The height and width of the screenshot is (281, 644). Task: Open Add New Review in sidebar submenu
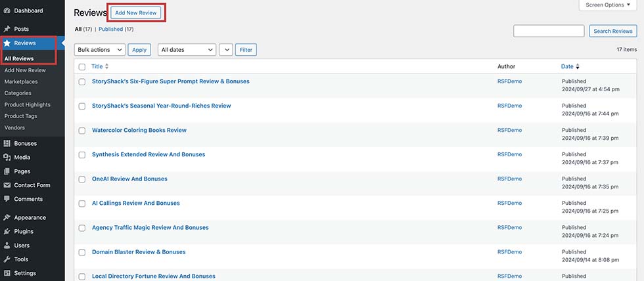(25, 70)
